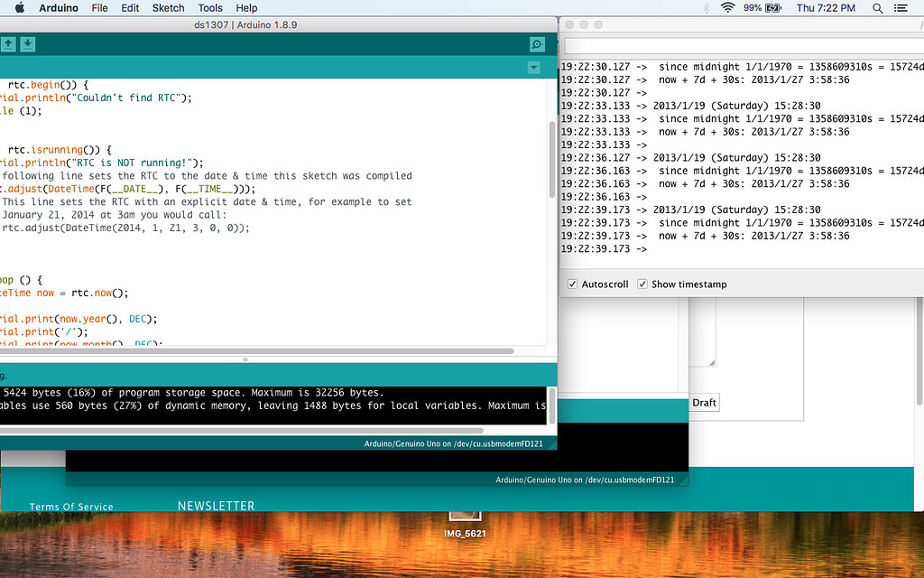Disable Autoscroll in the Serial Monitor

tap(572, 284)
